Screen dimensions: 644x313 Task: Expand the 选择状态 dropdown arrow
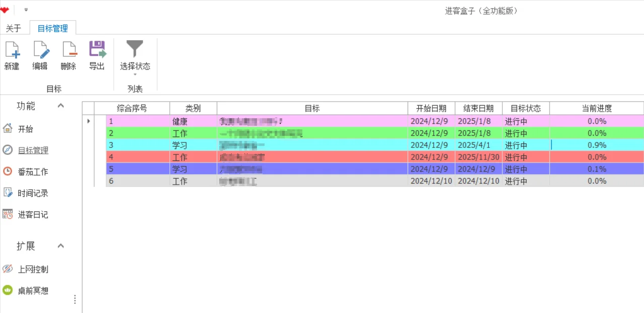tap(135, 73)
